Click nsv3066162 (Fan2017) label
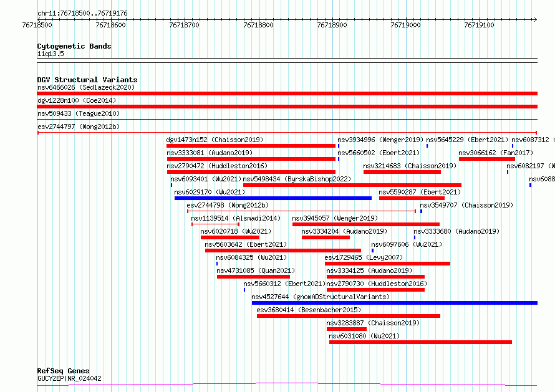555x392 pixels. 496,153
